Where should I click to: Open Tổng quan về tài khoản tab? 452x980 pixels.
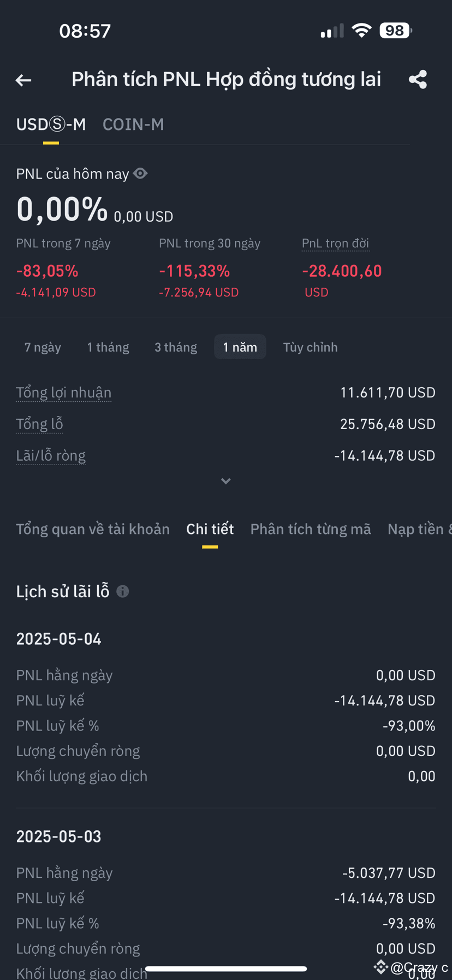93,529
